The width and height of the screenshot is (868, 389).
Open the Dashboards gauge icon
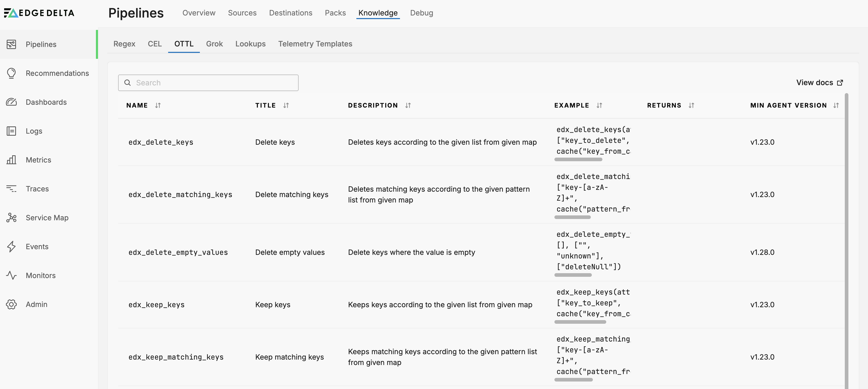11,102
